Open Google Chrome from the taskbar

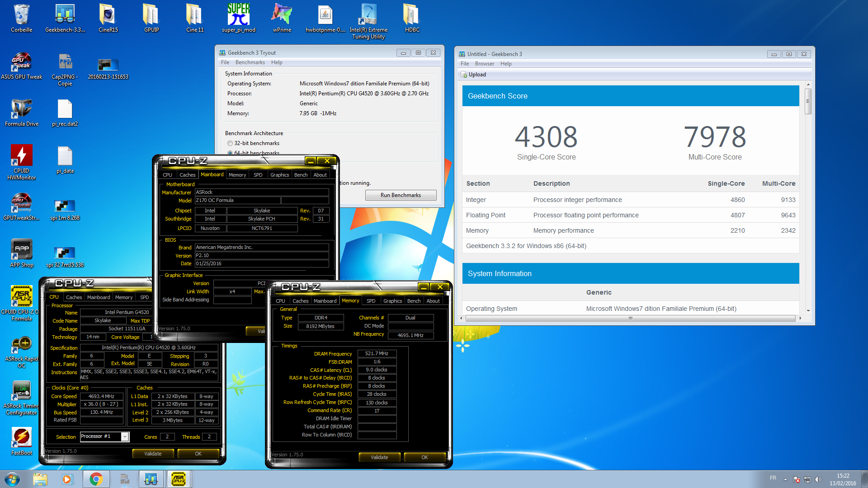tap(96, 479)
